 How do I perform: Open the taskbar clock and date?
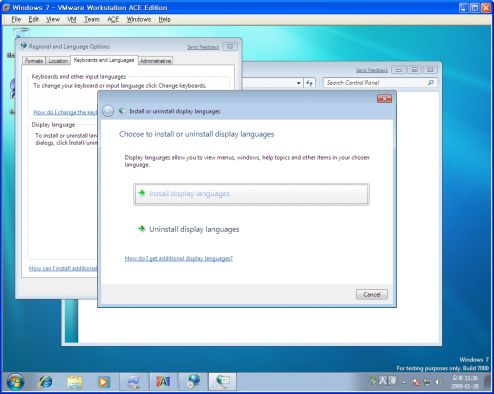(x=465, y=382)
